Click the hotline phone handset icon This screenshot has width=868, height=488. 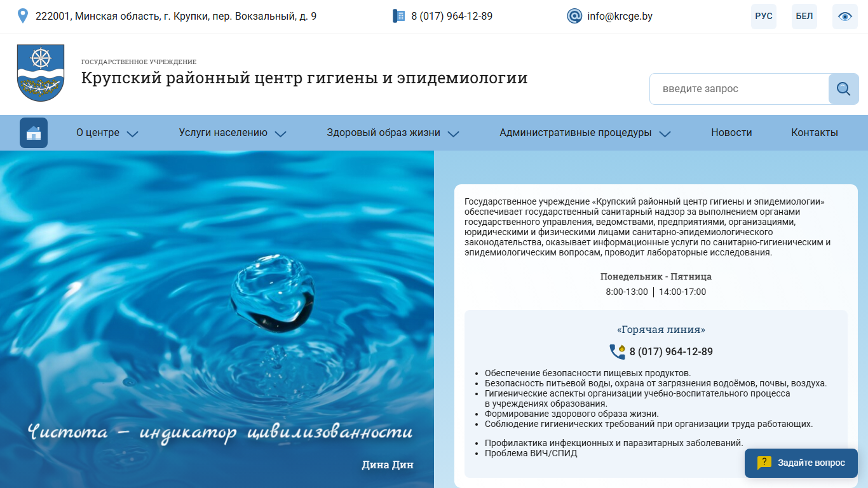(x=617, y=351)
